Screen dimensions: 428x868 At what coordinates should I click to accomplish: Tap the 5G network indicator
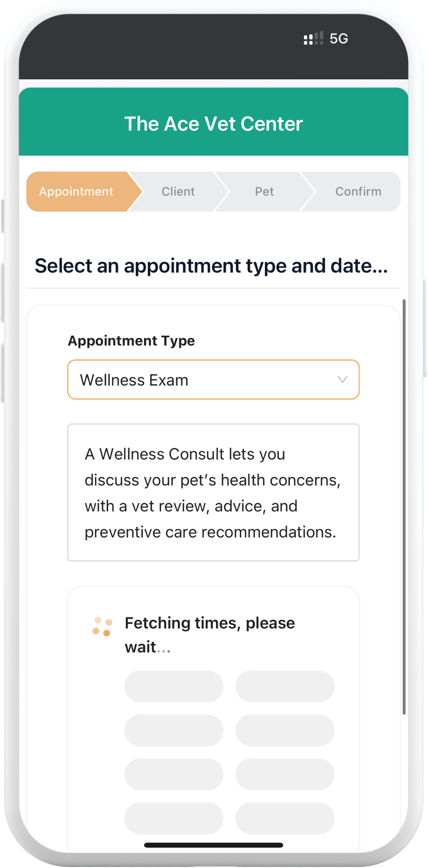pyautogui.click(x=339, y=39)
